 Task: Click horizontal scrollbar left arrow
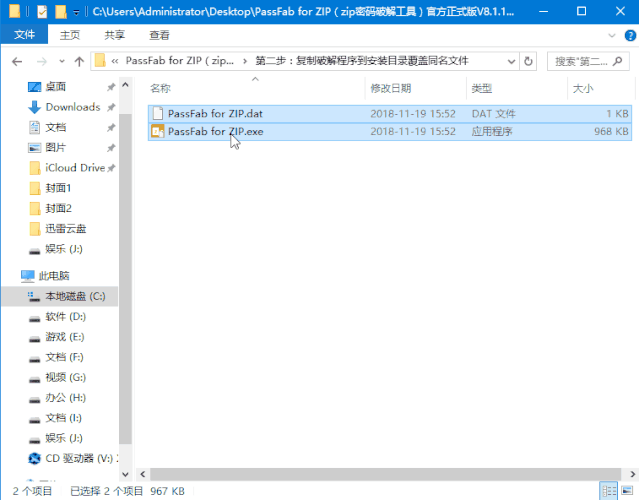pyautogui.click(x=143, y=474)
